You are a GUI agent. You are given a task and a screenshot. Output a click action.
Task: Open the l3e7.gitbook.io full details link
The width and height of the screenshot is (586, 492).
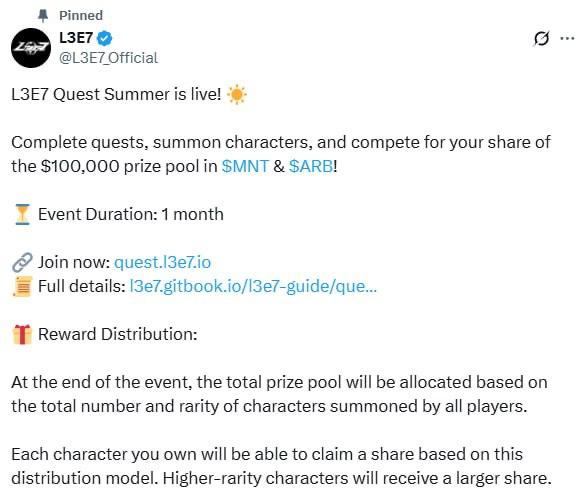pos(253,286)
